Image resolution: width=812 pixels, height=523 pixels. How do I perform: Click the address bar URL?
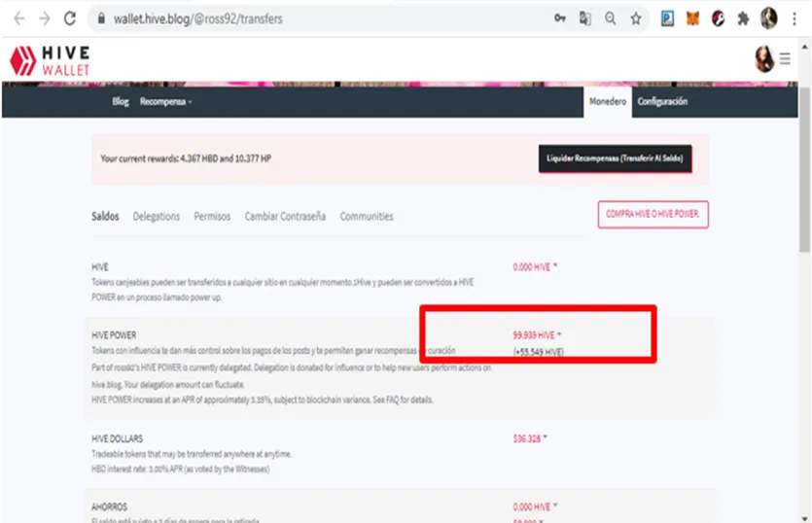tap(197, 19)
